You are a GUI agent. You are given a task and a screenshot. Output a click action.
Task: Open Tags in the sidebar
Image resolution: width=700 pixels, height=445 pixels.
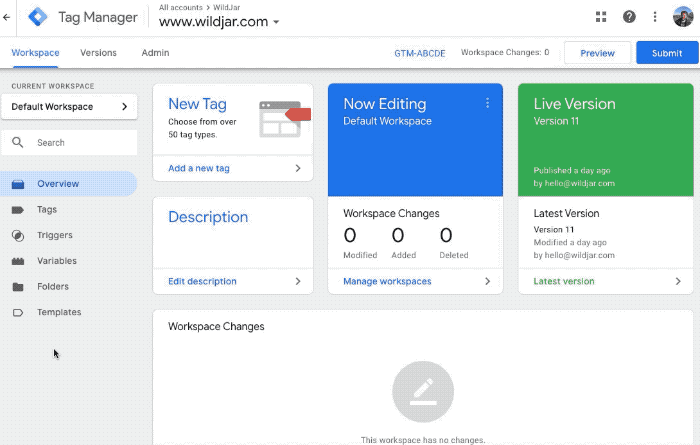pos(47,210)
